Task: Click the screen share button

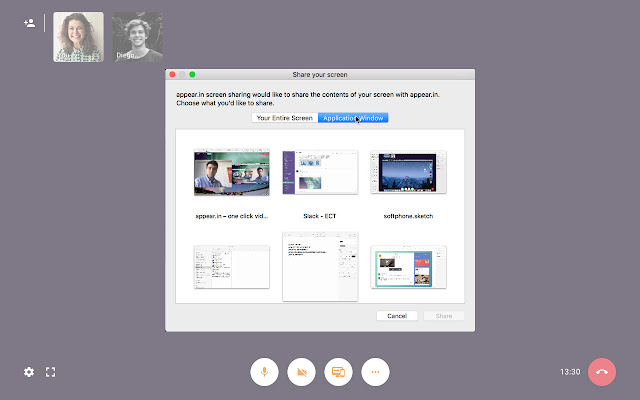Action: tap(338, 372)
